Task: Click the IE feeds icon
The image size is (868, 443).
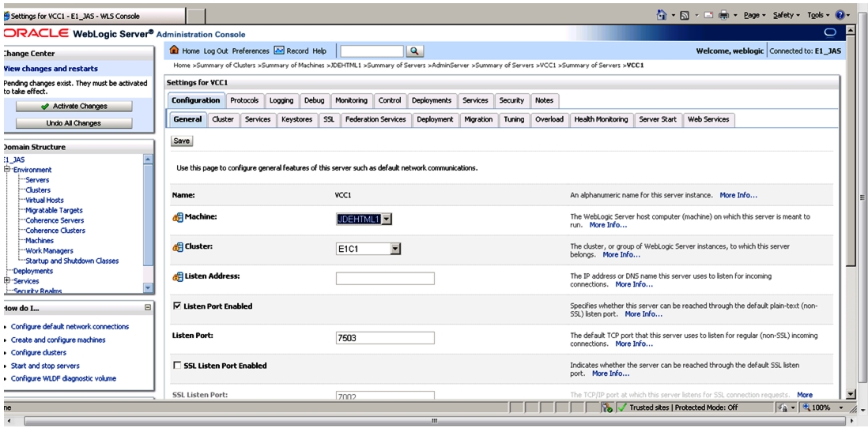Action: pyautogui.click(x=685, y=16)
